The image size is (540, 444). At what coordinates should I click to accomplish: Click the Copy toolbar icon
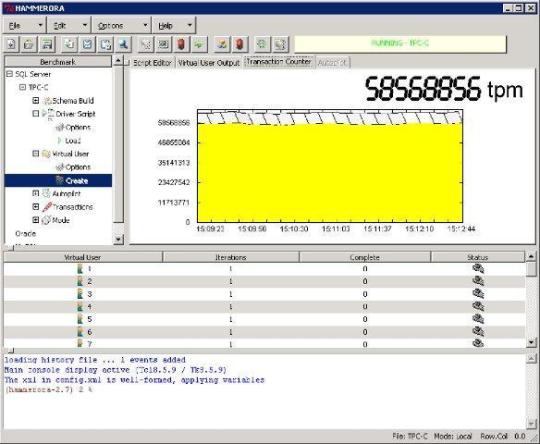pyautogui.click(x=70, y=44)
